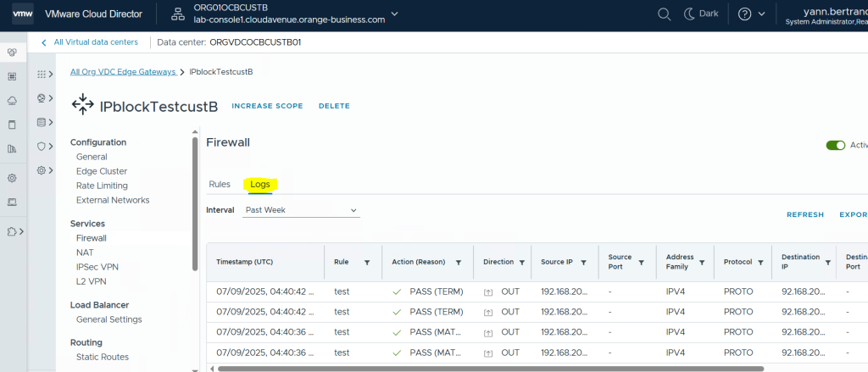The image size is (868, 372).
Task: Click the Rule column filter icon
Action: [x=366, y=263]
